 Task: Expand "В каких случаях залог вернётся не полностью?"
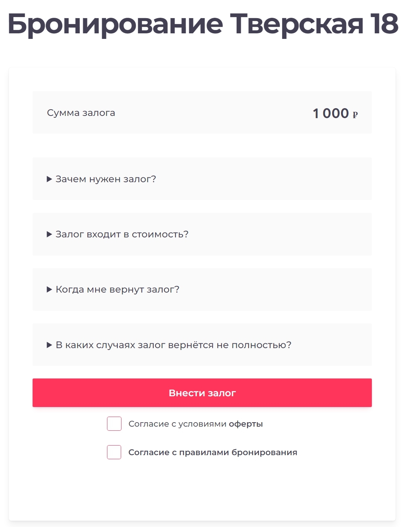pyautogui.click(x=173, y=345)
